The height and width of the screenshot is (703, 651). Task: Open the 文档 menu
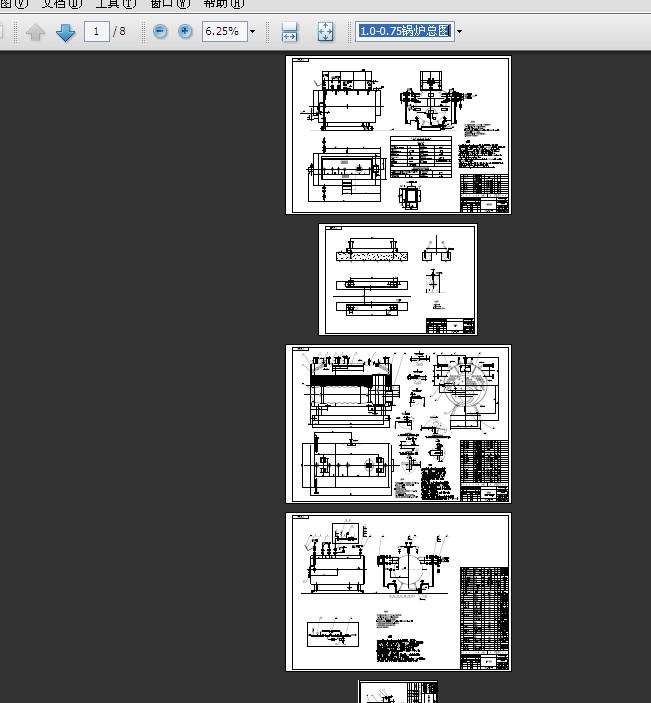click(60, 4)
